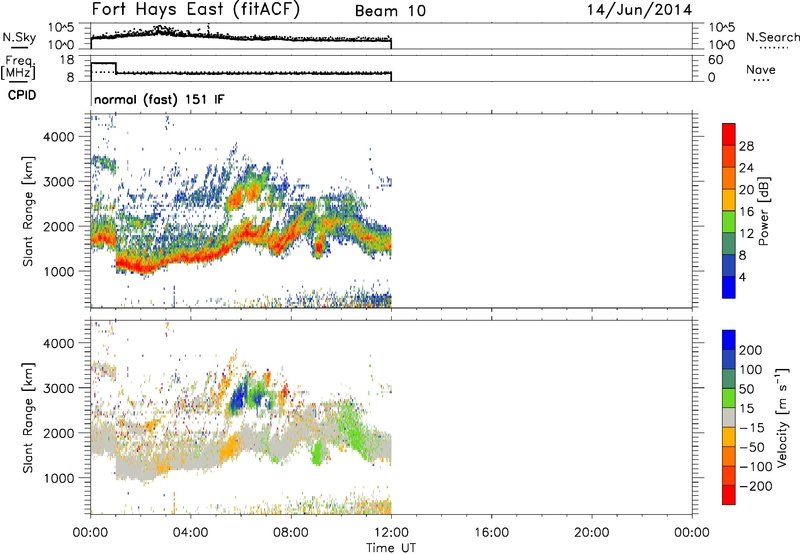
Task: Click the Velocity segment between 50 and 100
Action: coord(729,379)
